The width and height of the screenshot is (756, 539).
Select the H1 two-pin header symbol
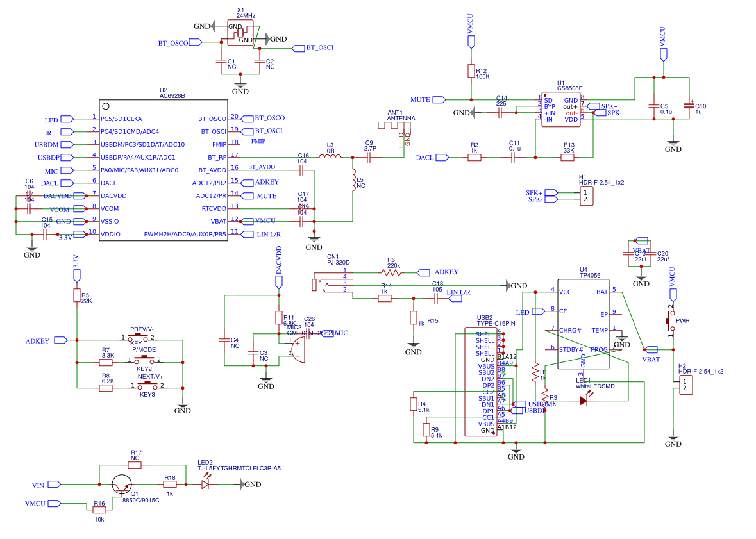click(x=586, y=195)
